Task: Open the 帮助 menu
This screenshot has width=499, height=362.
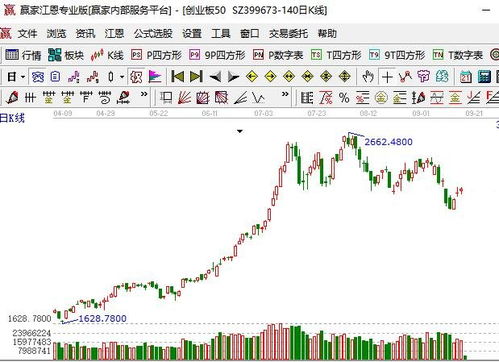Action: click(x=327, y=34)
